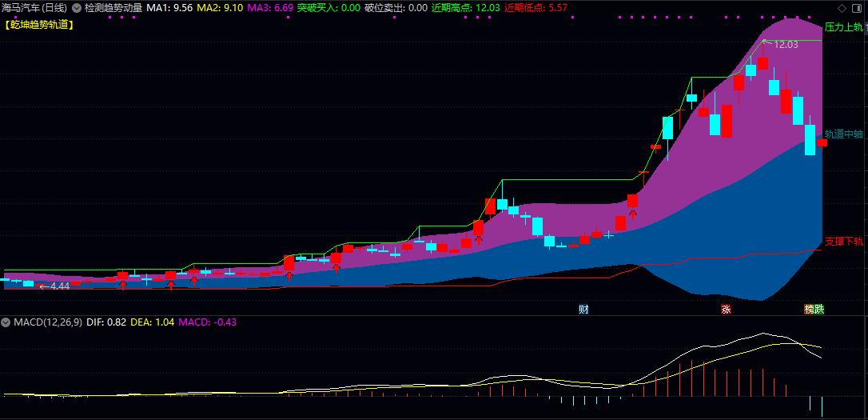Click the 12.03 high price marker
This screenshot has width=868, height=420.
[x=785, y=45]
